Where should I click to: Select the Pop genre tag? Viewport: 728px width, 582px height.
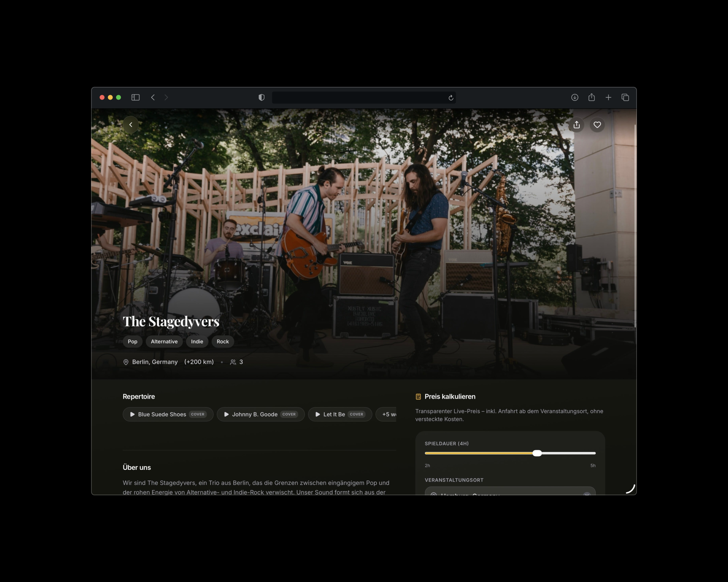point(132,341)
